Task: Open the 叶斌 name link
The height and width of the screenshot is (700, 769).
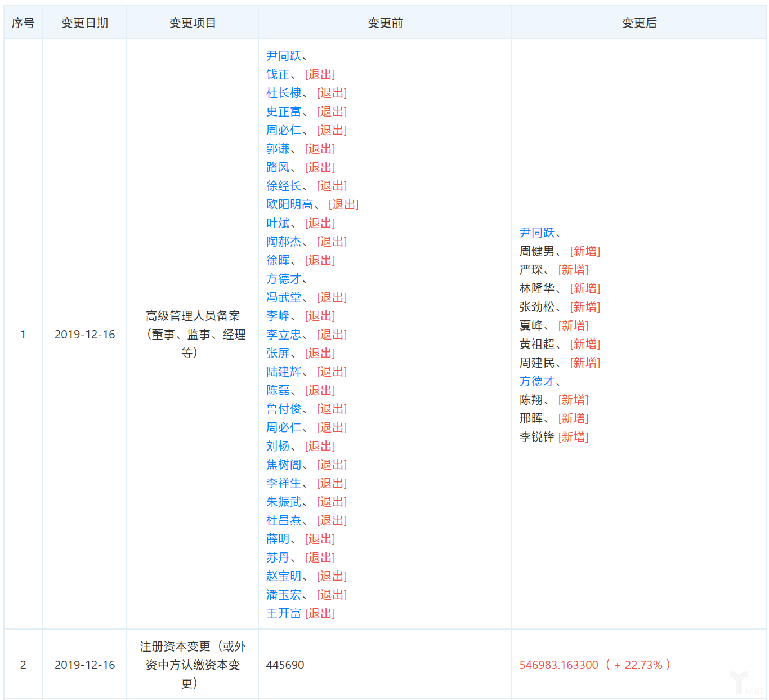Action: 278,223
